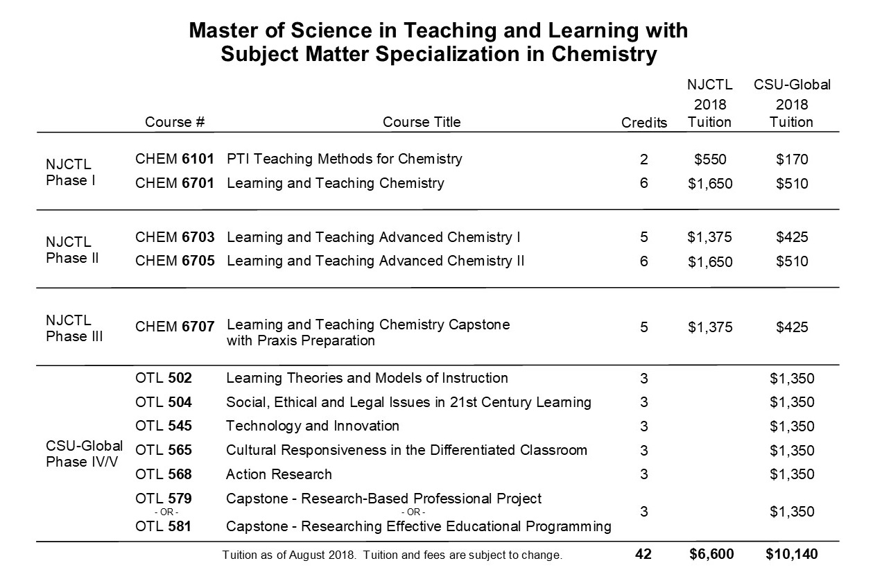Image resolution: width=882 pixels, height=588 pixels.
Task: Click the $10,140 CSU-Global tuition total
Action: (792, 555)
